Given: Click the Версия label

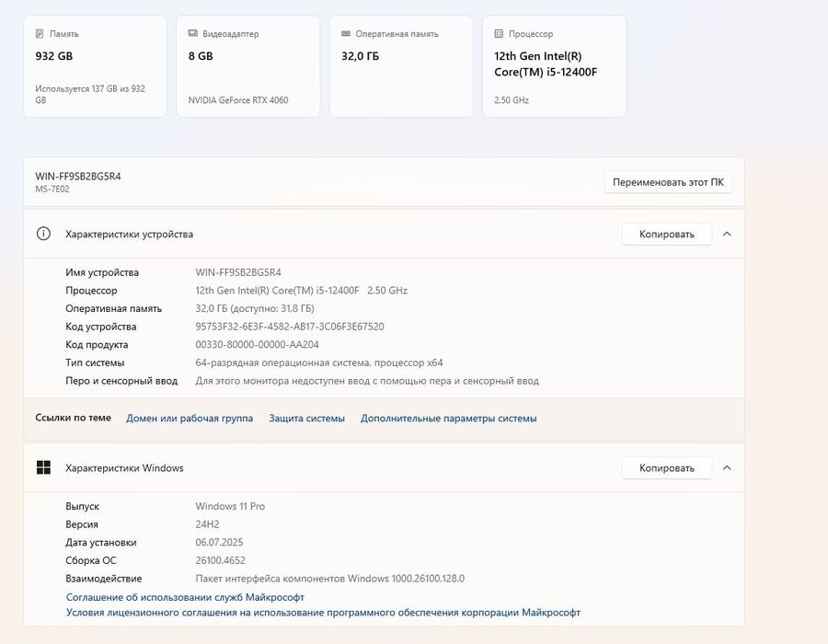Looking at the screenshot, I should [x=82, y=524].
